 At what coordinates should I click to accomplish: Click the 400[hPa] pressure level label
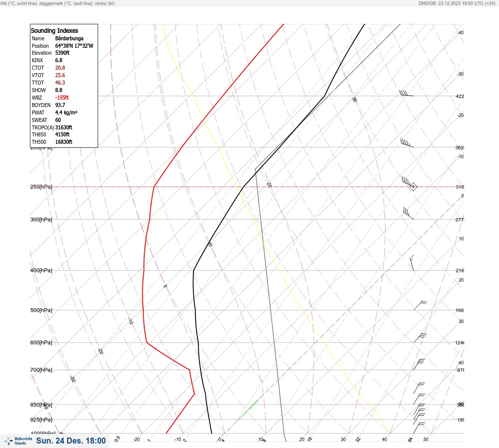coord(41,270)
